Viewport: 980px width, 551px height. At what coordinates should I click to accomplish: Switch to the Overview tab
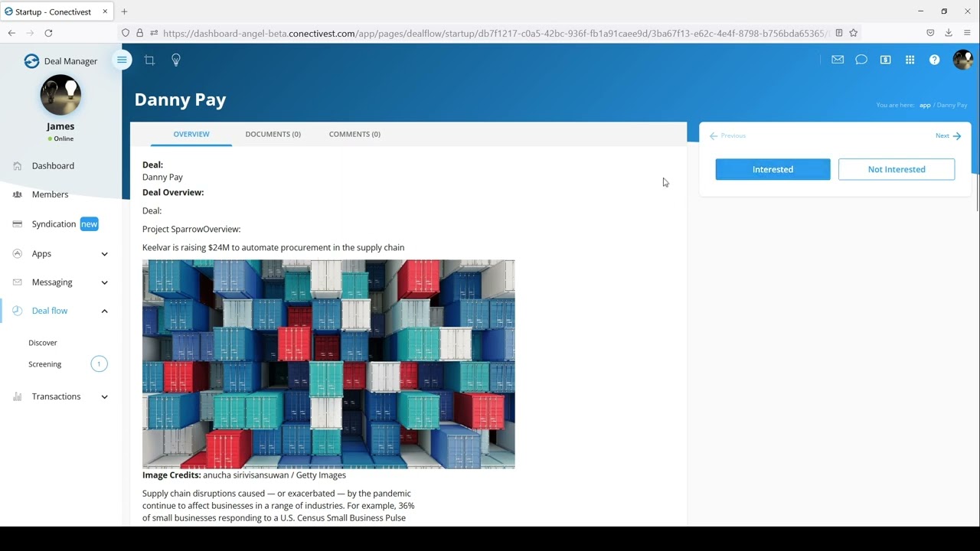(x=191, y=134)
